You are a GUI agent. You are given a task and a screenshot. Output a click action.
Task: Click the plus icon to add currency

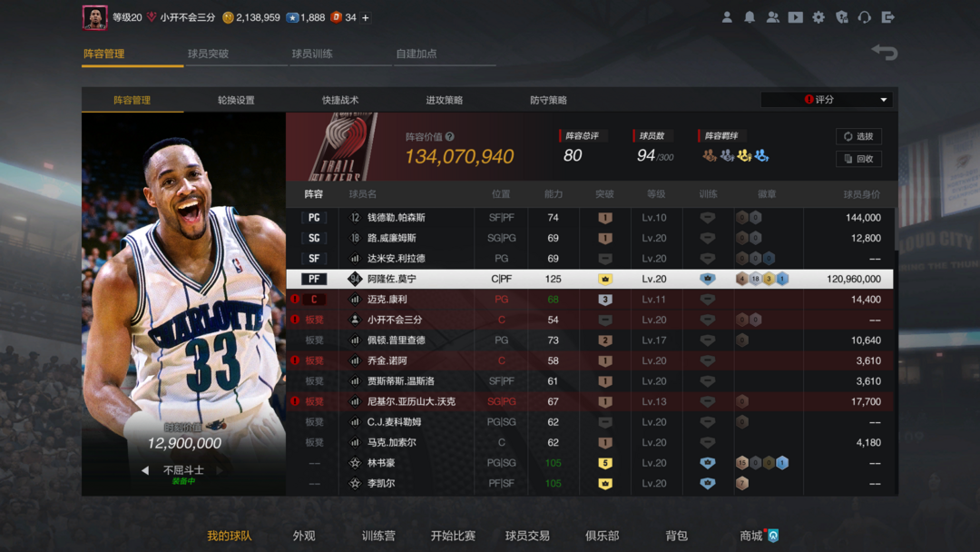click(366, 17)
